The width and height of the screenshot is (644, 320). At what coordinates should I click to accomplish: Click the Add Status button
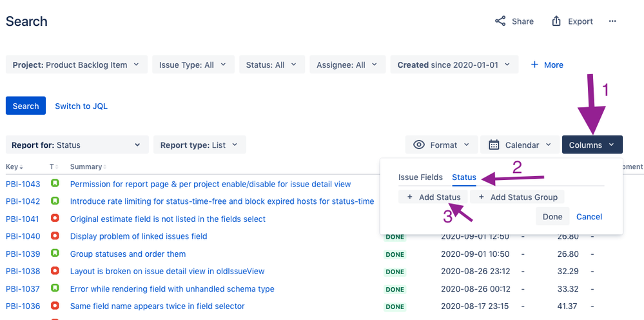click(x=433, y=197)
